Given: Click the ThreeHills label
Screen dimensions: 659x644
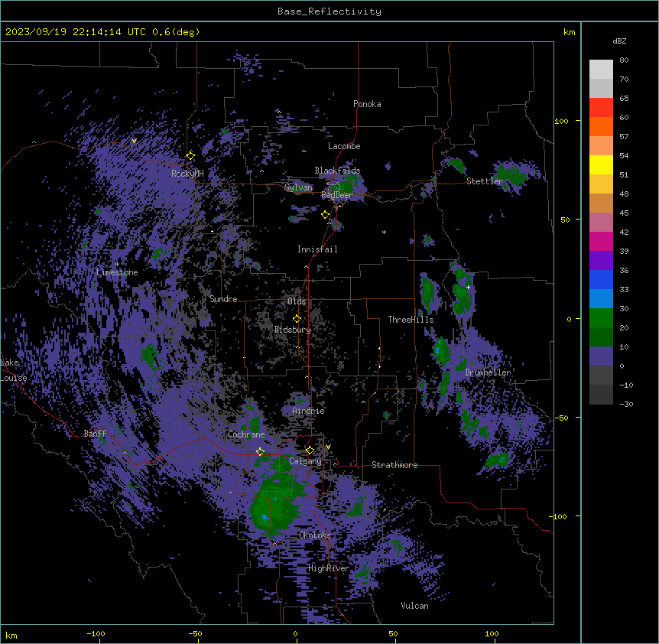Looking at the screenshot, I should (x=411, y=320).
